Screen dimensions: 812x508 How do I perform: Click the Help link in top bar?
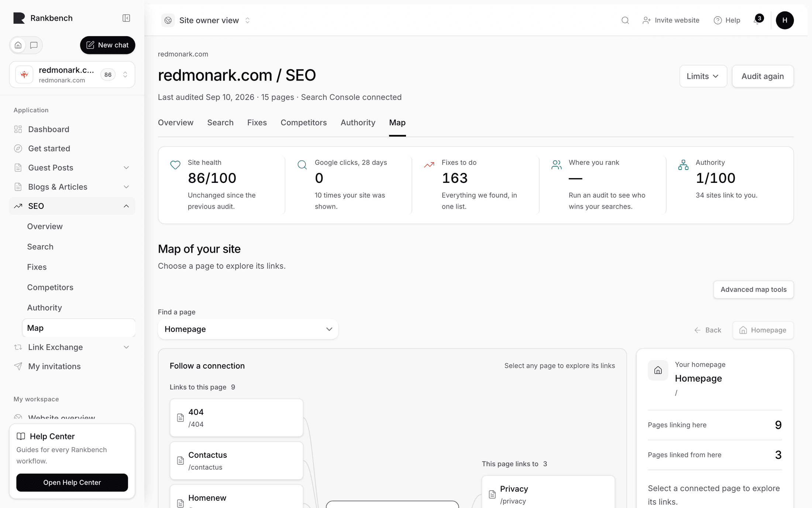click(727, 20)
